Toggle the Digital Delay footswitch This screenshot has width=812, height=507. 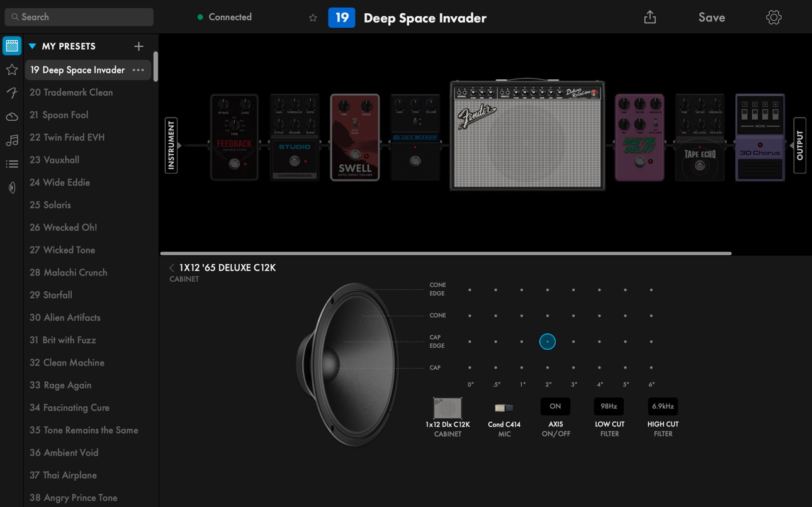click(640, 162)
